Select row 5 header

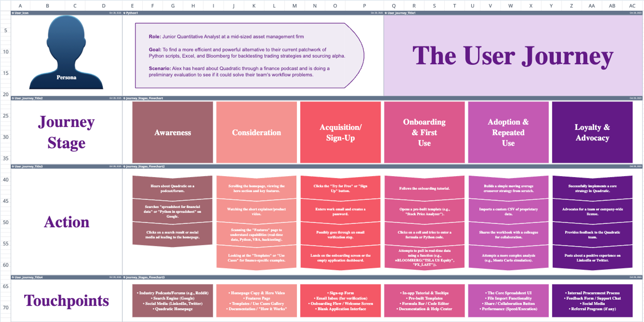5,31
